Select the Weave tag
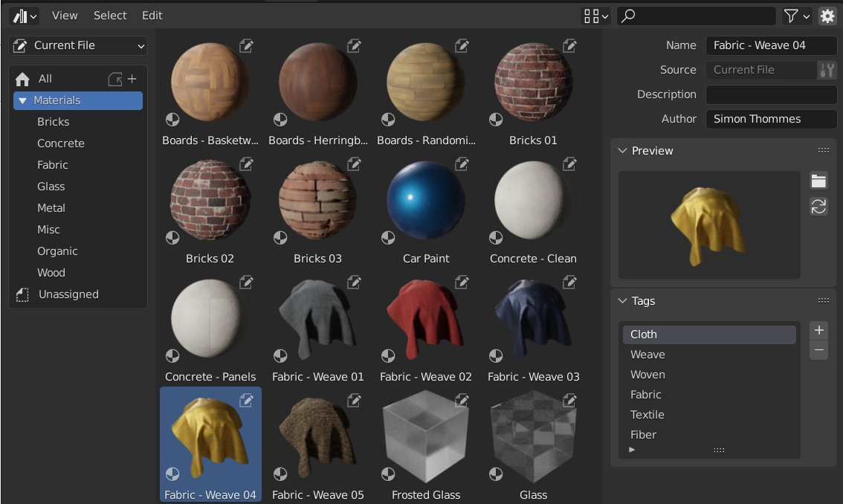 (x=709, y=355)
